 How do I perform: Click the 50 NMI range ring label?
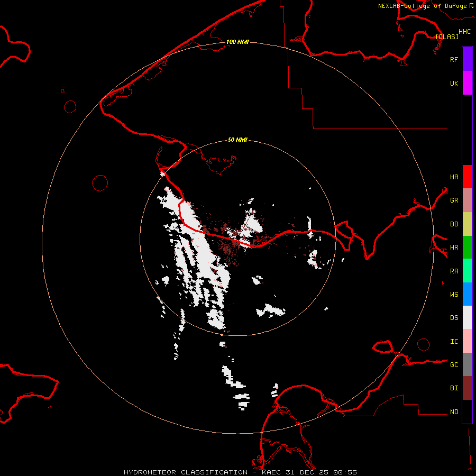click(x=237, y=140)
